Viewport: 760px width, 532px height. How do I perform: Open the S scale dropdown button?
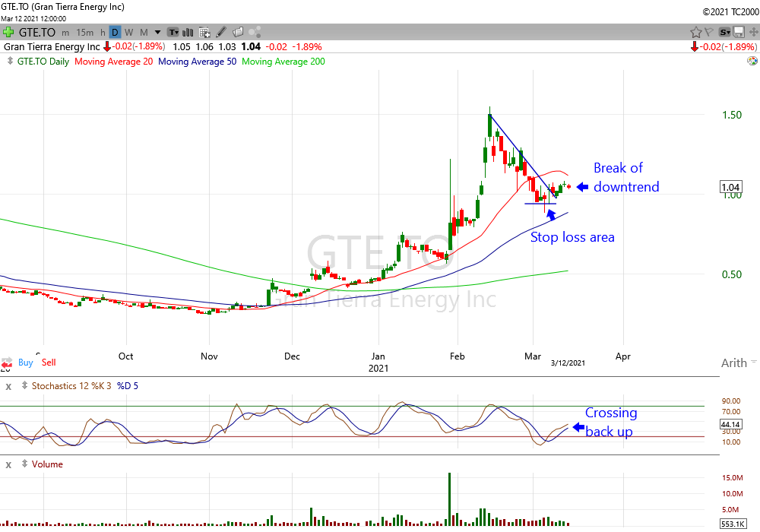pyautogui.click(x=724, y=33)
